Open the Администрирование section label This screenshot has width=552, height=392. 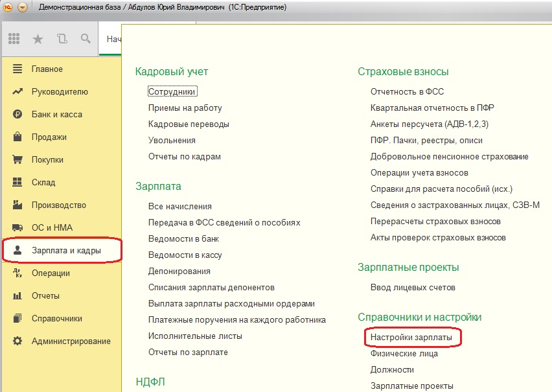click(71, 341)
